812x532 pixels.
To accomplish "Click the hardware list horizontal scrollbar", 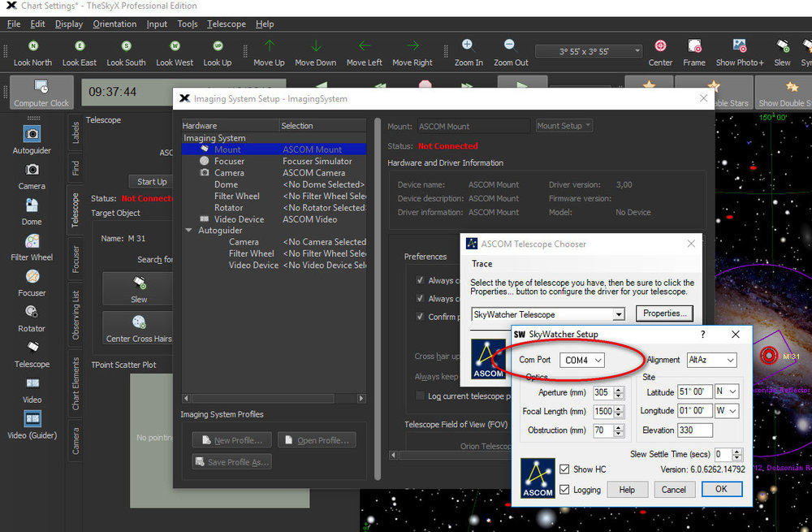I will click(x=274, y=398).
